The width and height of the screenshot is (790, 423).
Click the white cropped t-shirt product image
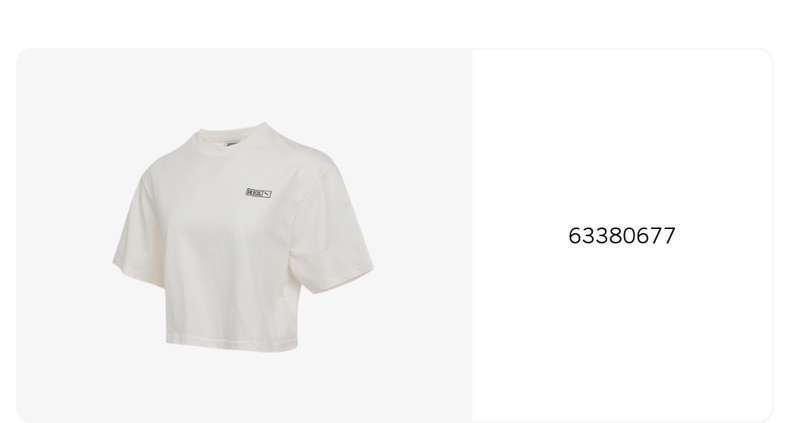tap(243, 237)
